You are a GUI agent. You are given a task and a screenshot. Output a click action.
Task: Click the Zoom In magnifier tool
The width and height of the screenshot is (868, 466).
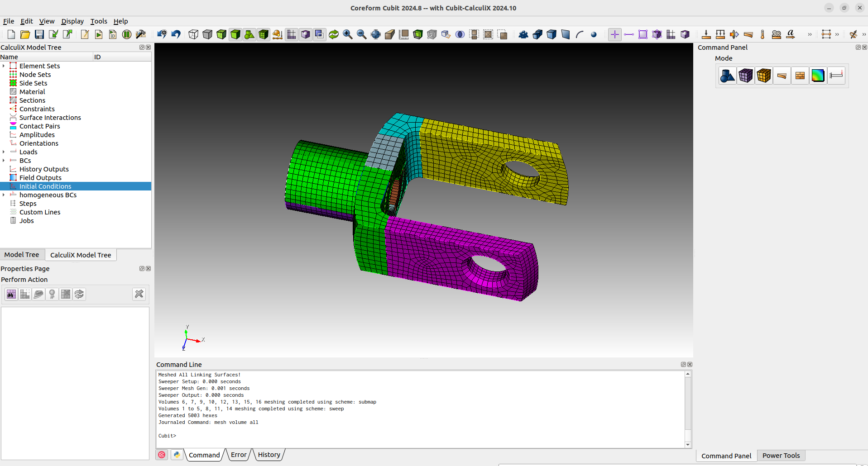point(348,34)
